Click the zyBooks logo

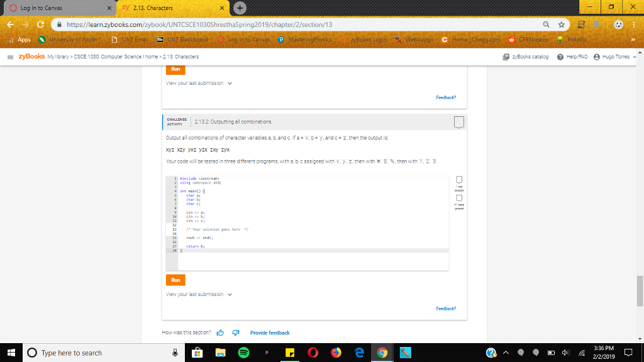(x=31, y=57)
